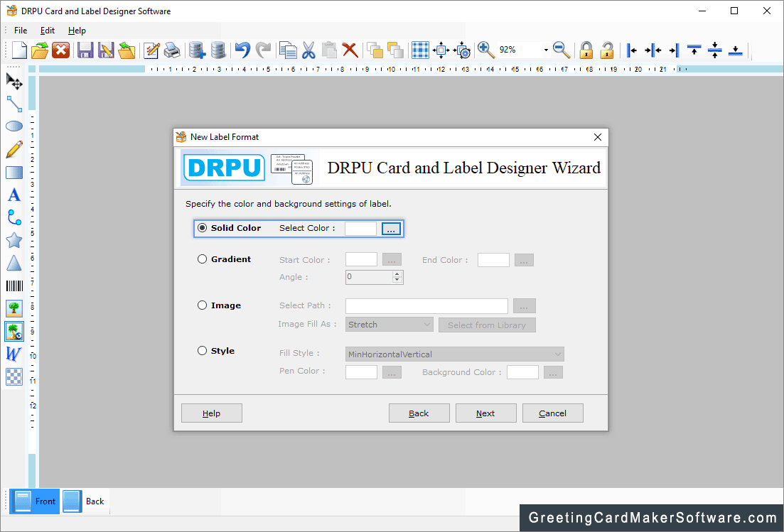Click the Select Path input field

click(426, 305)
